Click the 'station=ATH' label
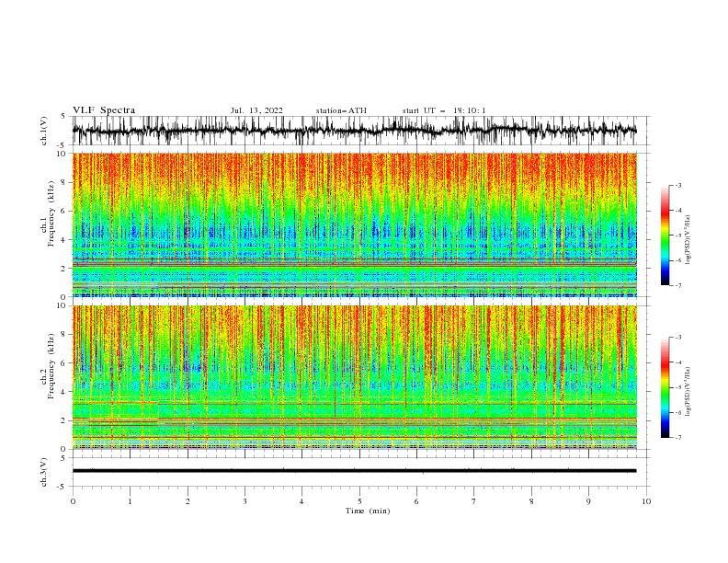This screenshot has height=563, width=728. click(x=341, y=110)
